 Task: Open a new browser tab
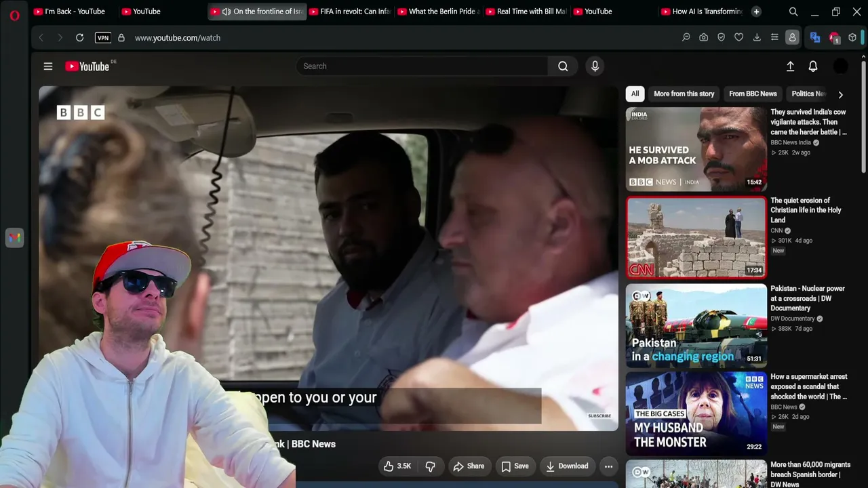tap(756, 12)
